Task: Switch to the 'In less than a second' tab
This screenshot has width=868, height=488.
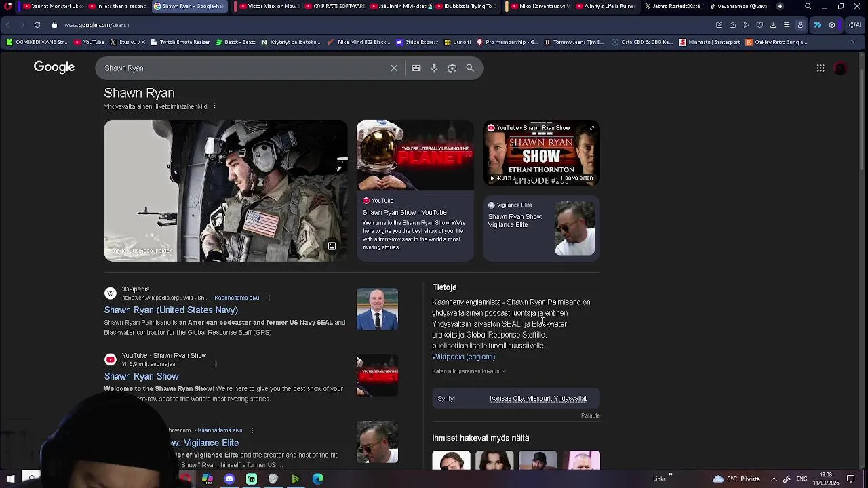Action: point(117,6)
